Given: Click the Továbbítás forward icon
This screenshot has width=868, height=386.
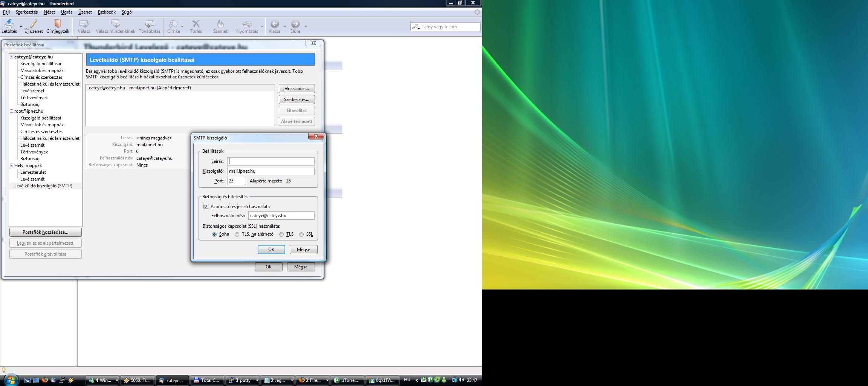Looking at the screenshot, I should coord(149,24).
